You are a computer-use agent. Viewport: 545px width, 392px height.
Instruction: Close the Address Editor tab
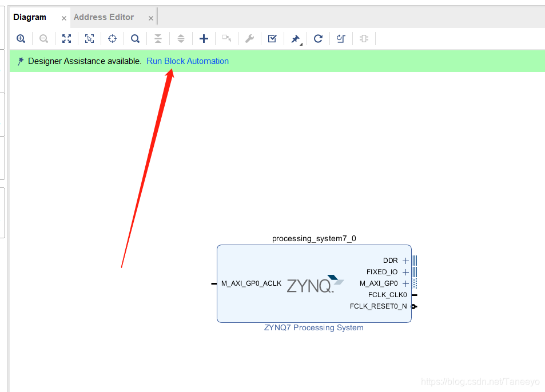click(x=151, y=18)
